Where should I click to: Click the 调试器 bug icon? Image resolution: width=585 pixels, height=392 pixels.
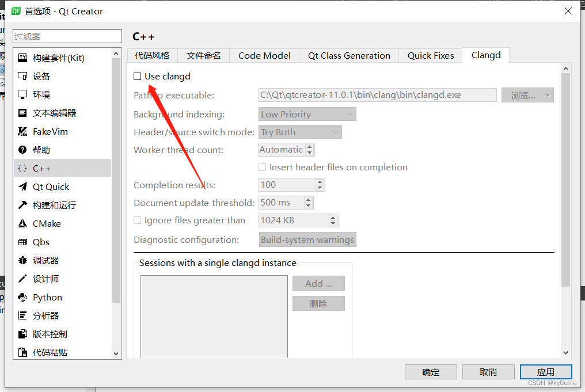23,260
